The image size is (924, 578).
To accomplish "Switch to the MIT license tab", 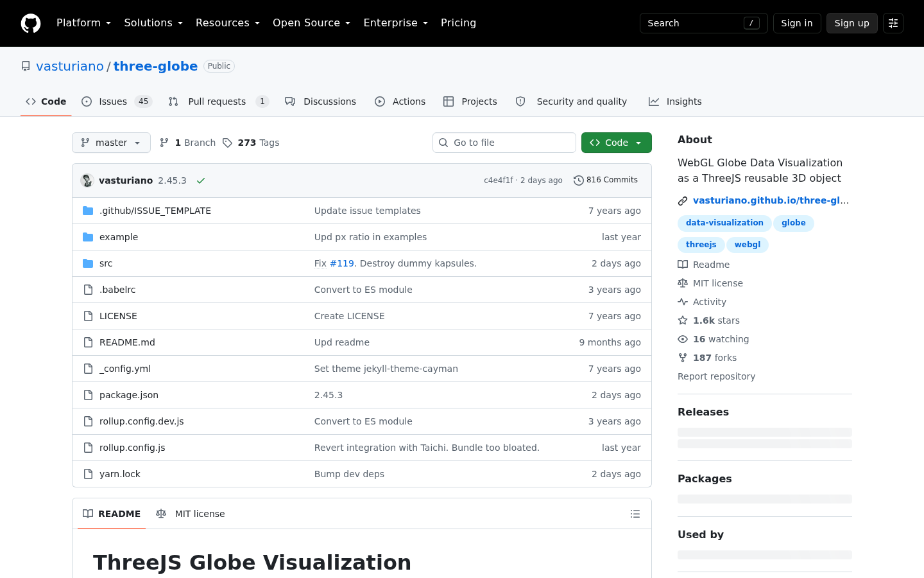I will coord(191,514).
